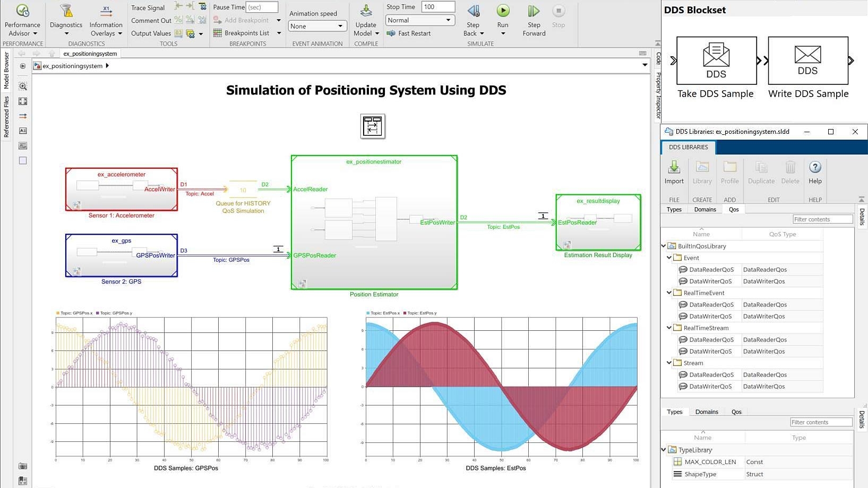Click the Step Back icon
This screenshot has width=868, height=488.
[473, 11]
